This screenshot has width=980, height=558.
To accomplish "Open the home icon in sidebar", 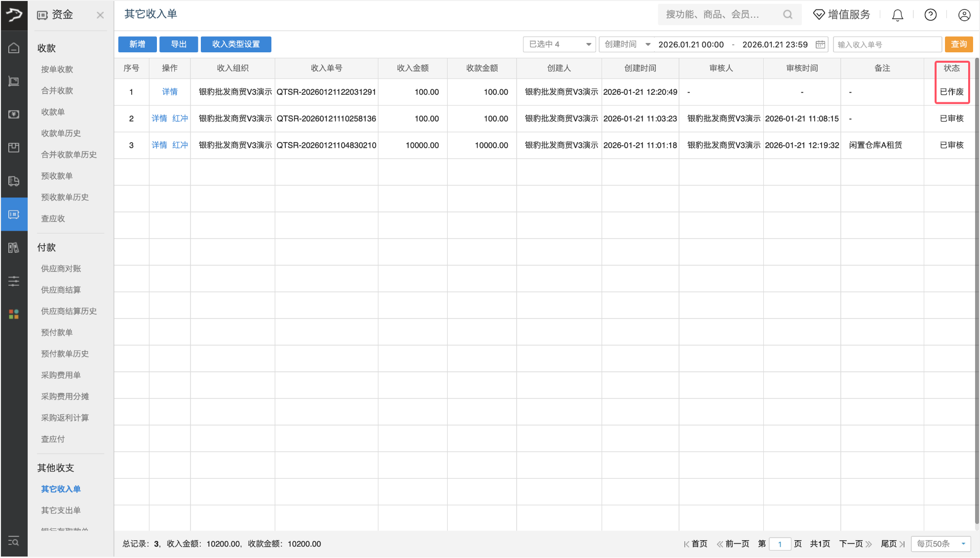I will [14, 48].
